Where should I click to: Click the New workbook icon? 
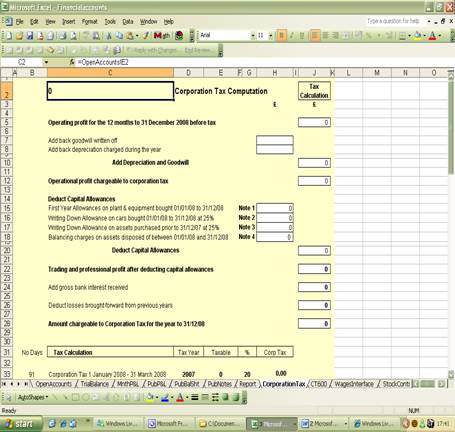click(9, 35)
